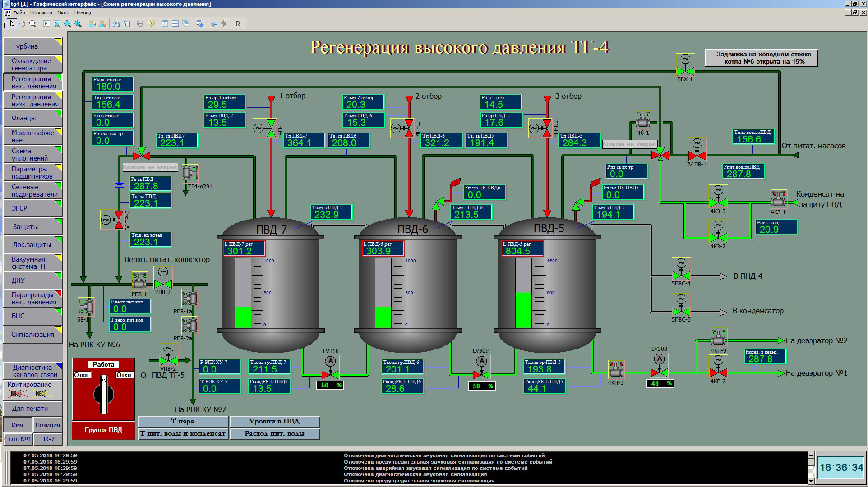Open Сетевые подогреватели scheme
Screen dimensions: 868x487
point(32,190)
